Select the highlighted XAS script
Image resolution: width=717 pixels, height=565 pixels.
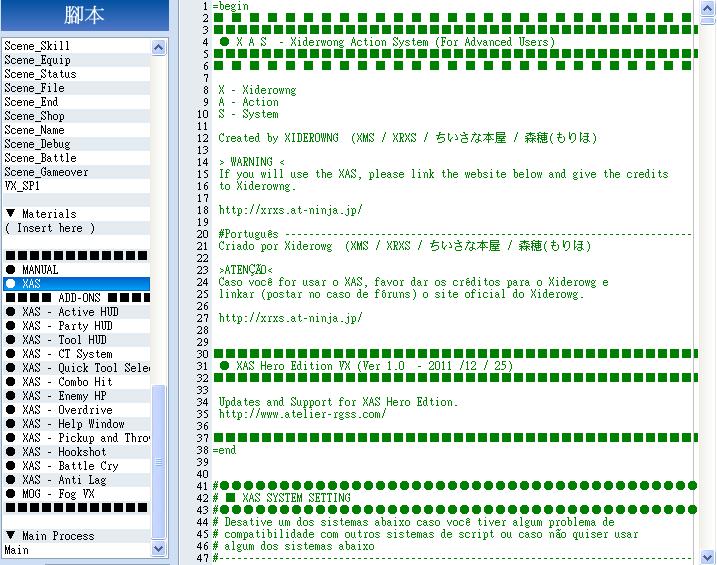(x=76, y=284)
